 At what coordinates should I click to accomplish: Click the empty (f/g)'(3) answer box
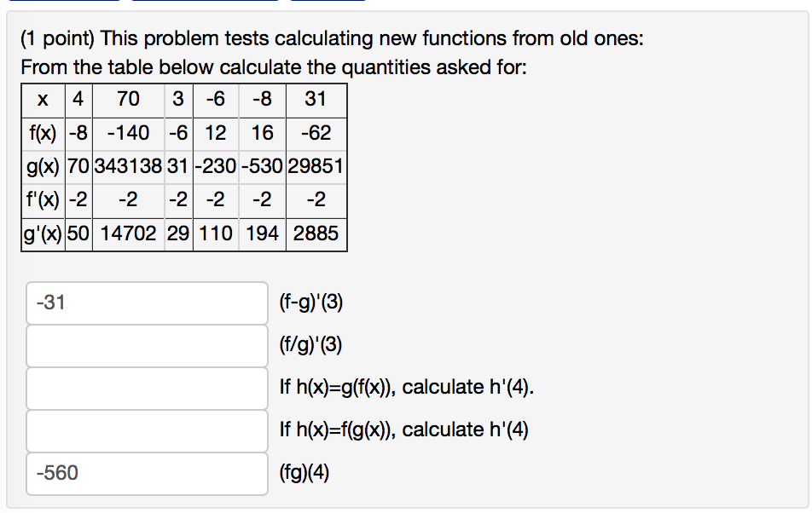click(x=145, y=345)
